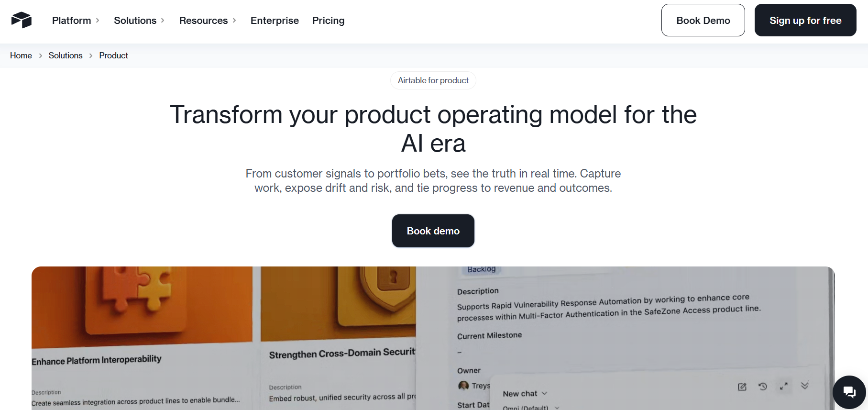This screenshot has height=410, width=868.
Task: Open the live chat widget
Action: click(x=849, y=392)
